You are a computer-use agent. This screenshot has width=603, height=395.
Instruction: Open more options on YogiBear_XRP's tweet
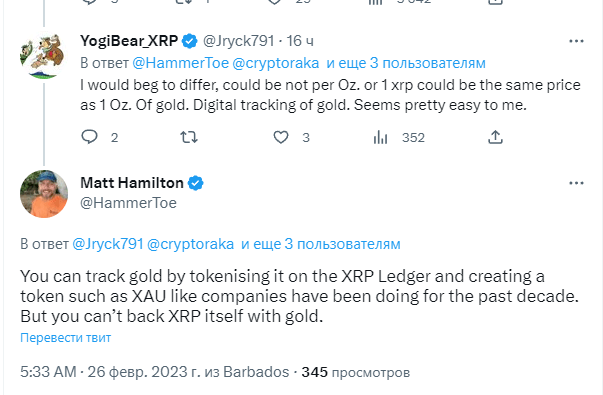point(576,41)
